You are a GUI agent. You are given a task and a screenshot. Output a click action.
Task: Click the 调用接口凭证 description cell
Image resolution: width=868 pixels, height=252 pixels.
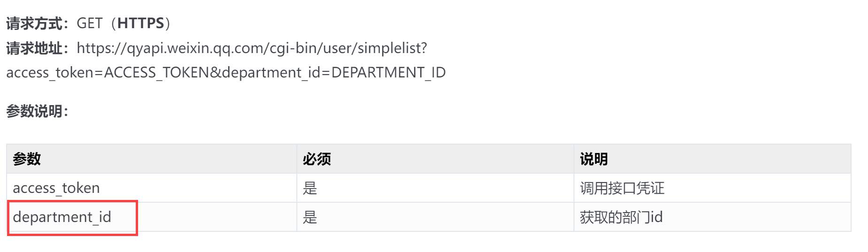(622, 188)
